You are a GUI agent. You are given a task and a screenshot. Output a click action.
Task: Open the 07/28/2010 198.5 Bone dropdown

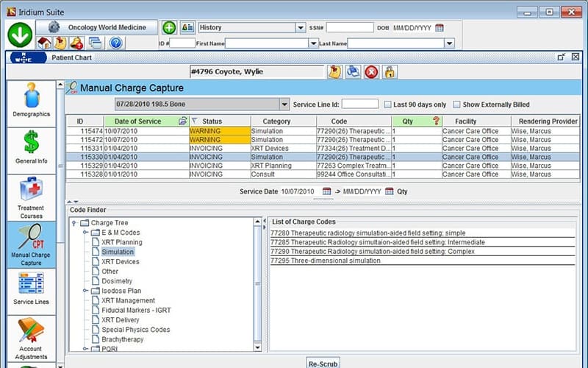click(x=284, y=104)
